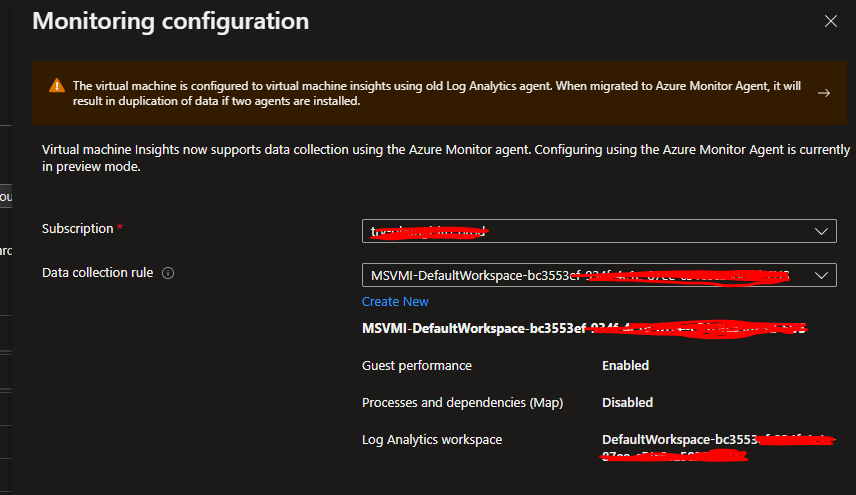The image size is (856, 495).
Task: Select the Subscription combo box field
Action: click(x=599, y=231)
